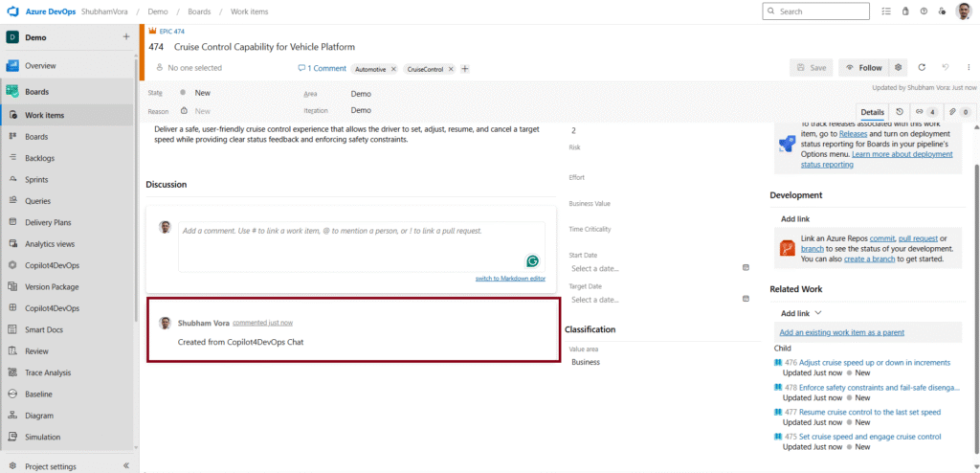Click the create a branch link
This screenshot has width=980, height=473.
[x=869, y=259]
